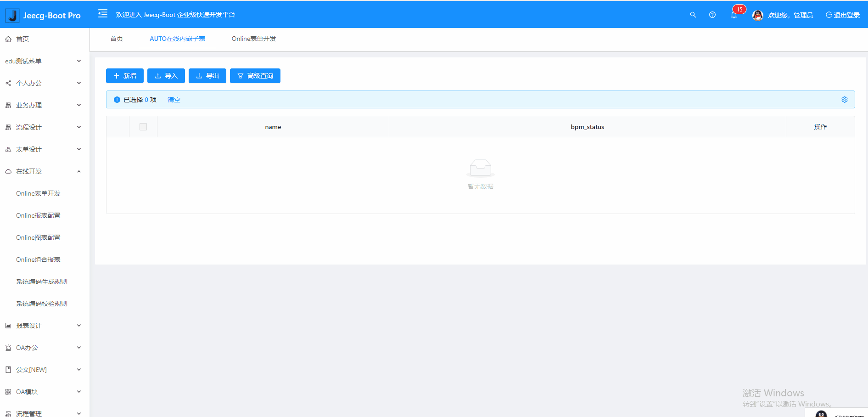Click the administrator avatar icon
Viewport: 868px width, 417px height.
(x=758, y=15)
